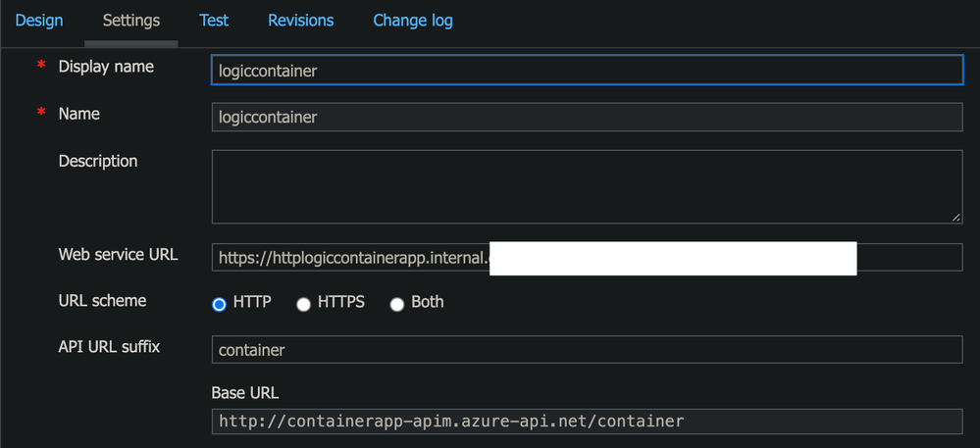The image size is (980, 448).
Task: Go to the Test tab
Action: (x=214, y=20)
